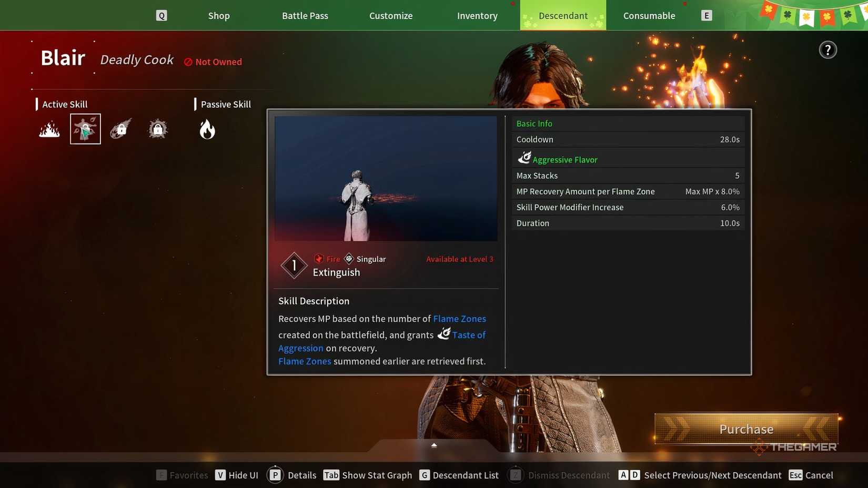Select the Extinguish skill icon

pos(85,129)
